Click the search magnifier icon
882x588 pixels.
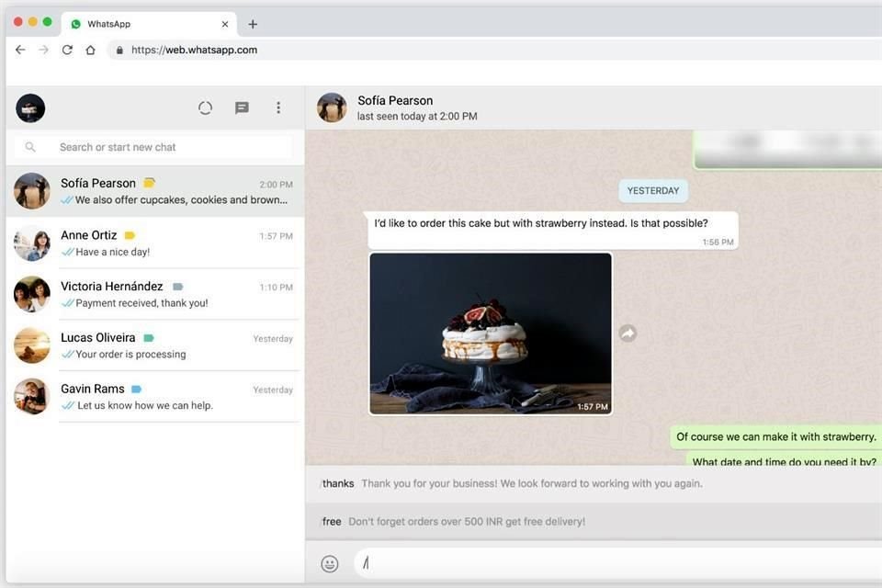[30, 146]
